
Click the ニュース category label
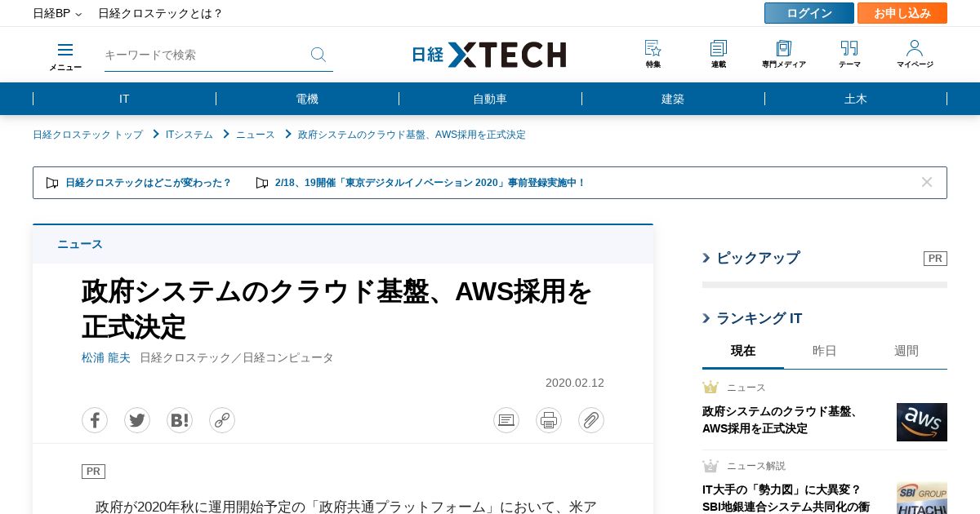(80, 244)
